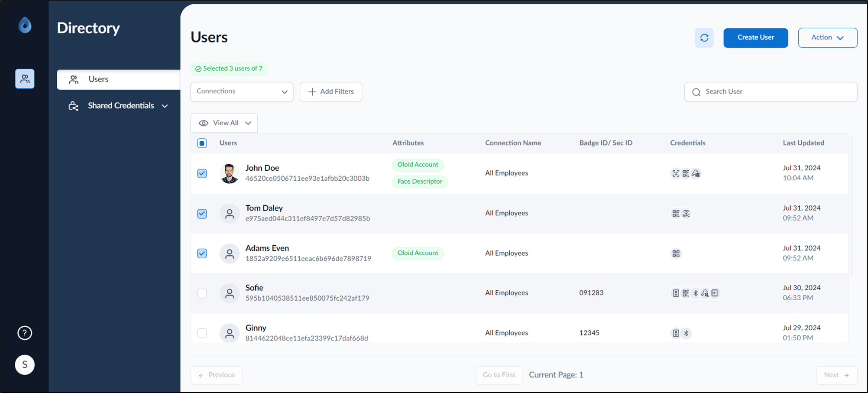Open the Connections dropdown
868x393 pixels.
pyautogui.click(x=242, y=91)
